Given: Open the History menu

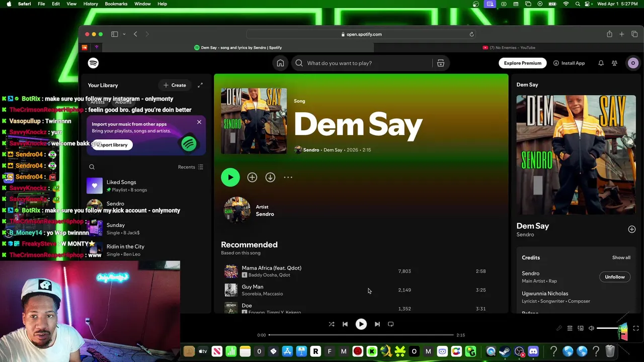Looking at the screenshot, I should coord(91,4).
